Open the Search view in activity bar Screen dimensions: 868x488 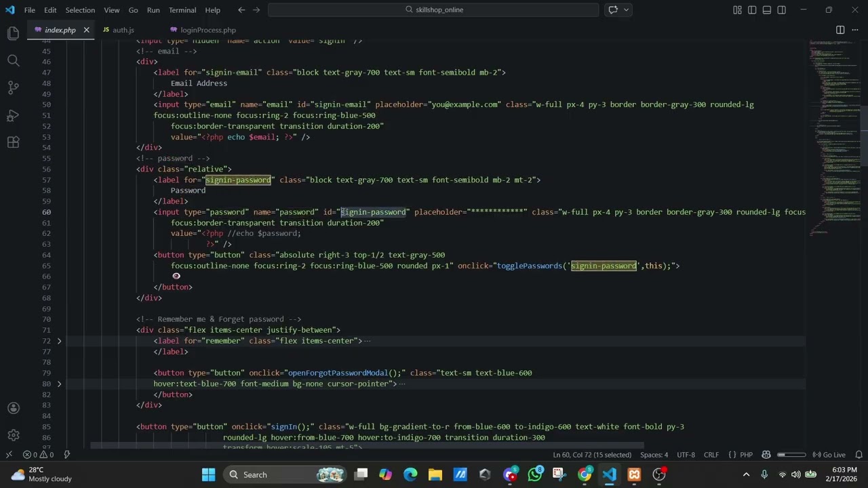(x=13, y=60)
